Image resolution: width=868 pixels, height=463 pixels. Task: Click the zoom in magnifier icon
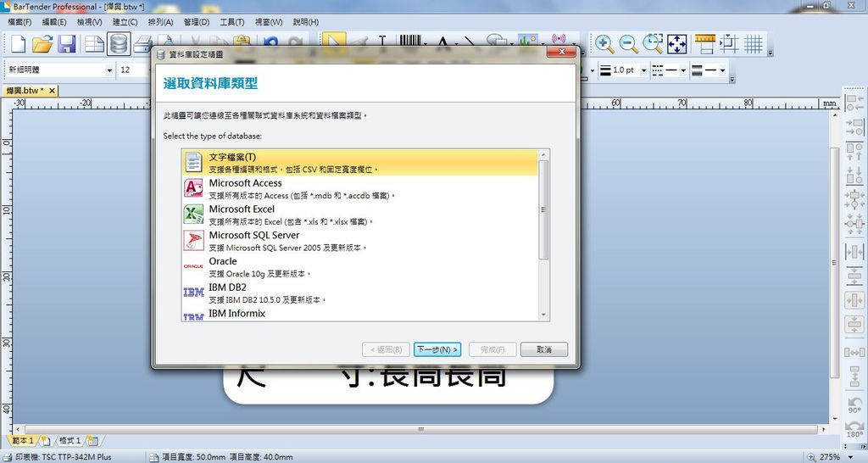(x=604, y=44)
